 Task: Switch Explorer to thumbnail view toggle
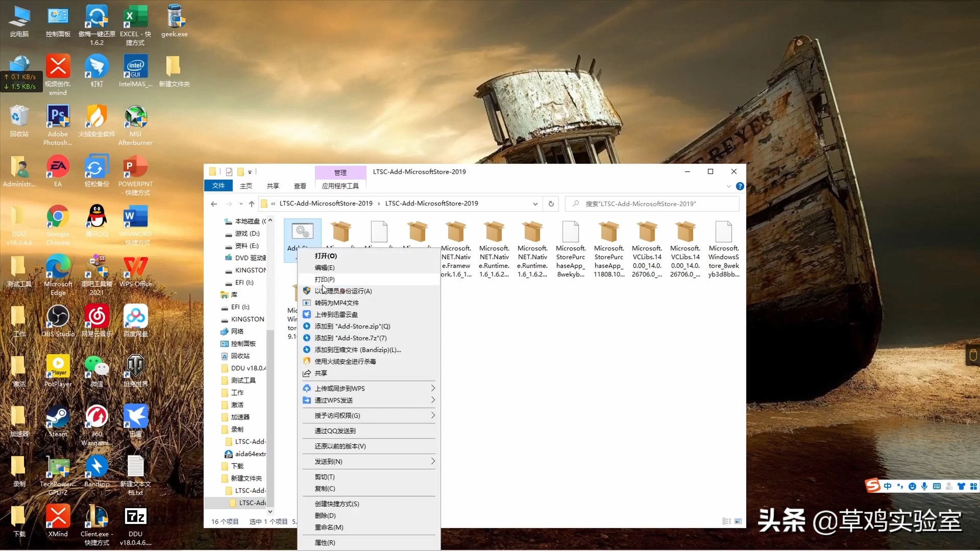(738, 521)
